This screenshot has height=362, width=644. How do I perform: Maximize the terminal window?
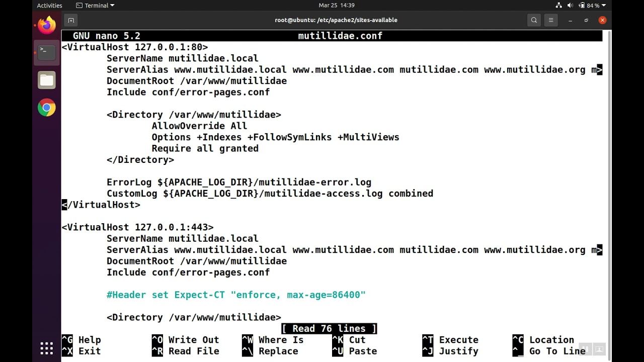click(586, 20)
